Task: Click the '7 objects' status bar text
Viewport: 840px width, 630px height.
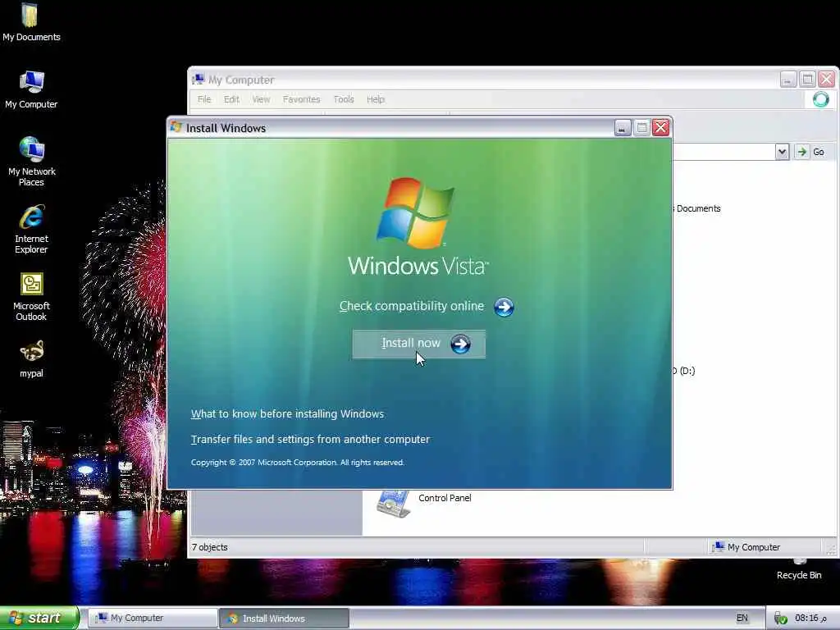Action: 209,547
